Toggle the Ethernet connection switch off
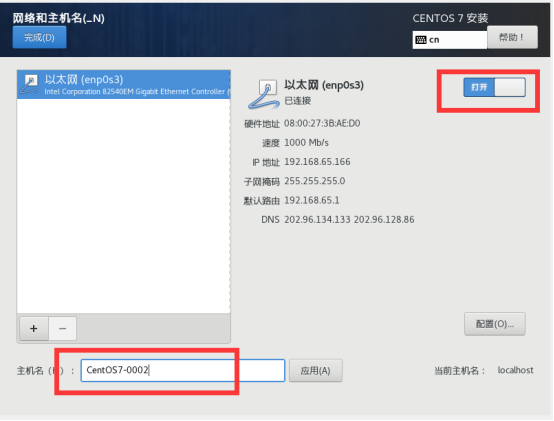554x421 pixels. coord(494,87)
